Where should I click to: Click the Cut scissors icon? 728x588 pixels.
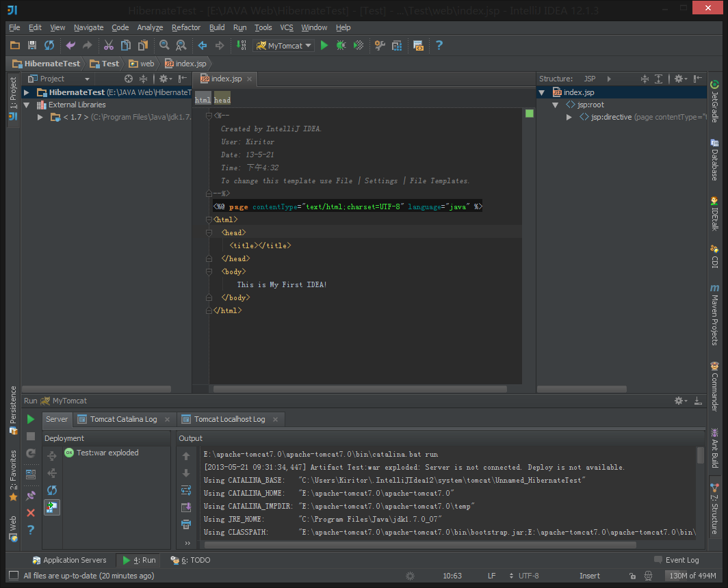click(109, 46)
